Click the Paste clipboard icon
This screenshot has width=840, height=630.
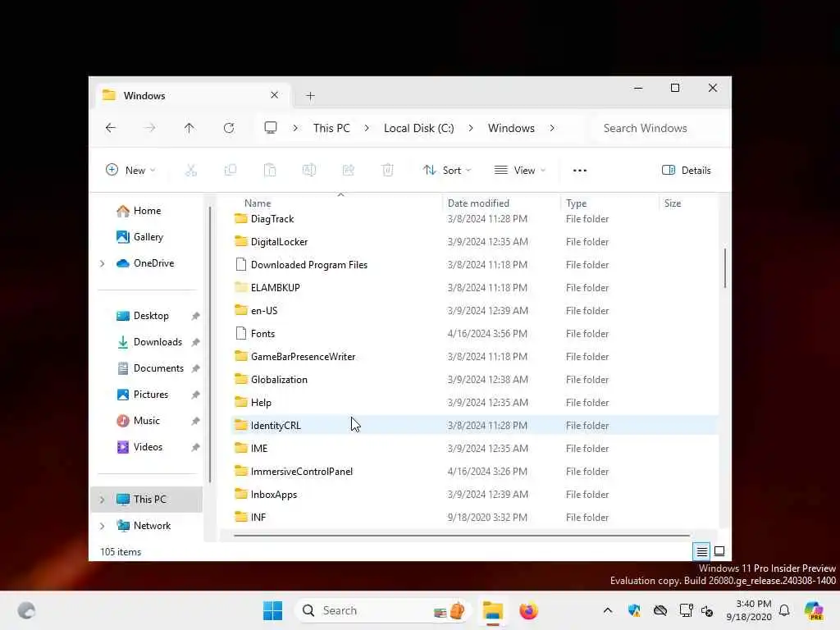(x=270, y=171)
